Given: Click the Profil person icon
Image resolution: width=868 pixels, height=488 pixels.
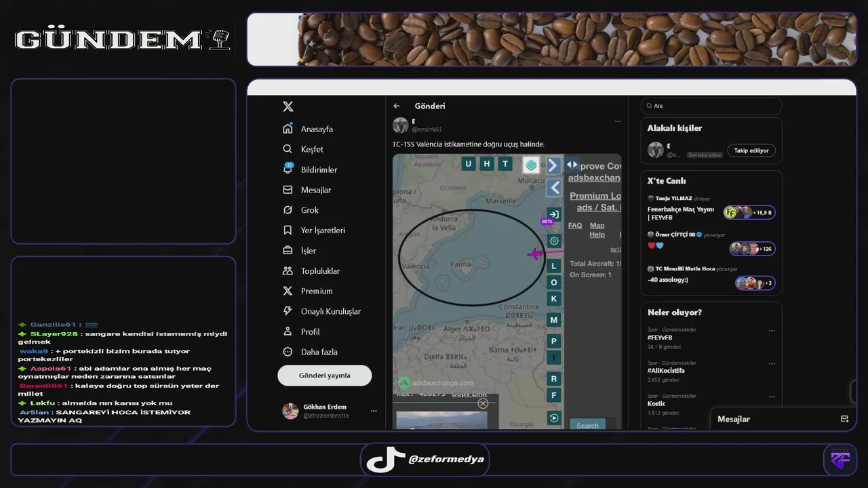Looking at the screenshot, I should [288, 332].
